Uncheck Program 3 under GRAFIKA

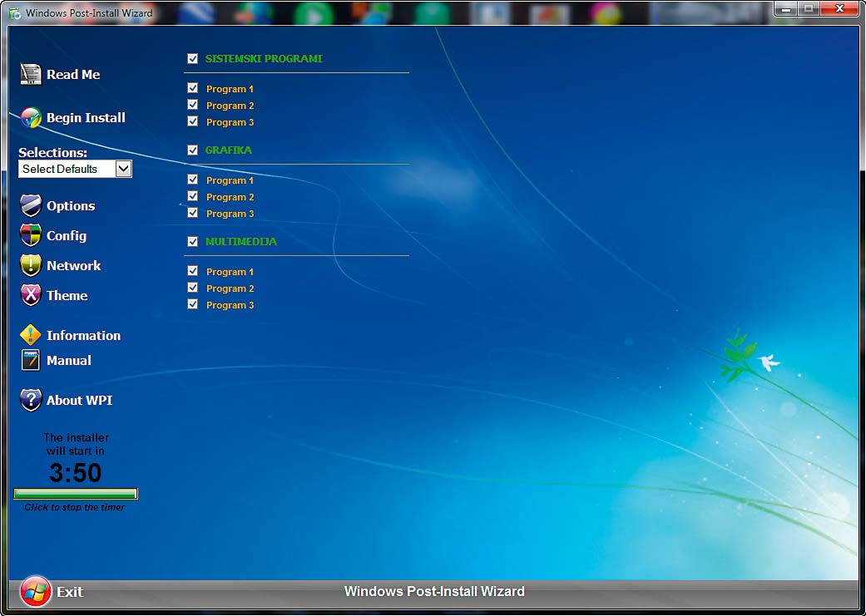192,213
